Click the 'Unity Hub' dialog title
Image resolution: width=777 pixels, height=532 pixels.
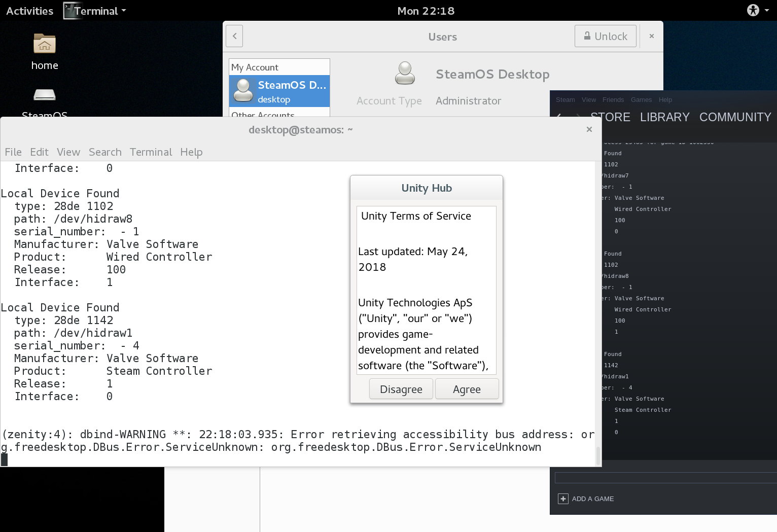[427, 188]
